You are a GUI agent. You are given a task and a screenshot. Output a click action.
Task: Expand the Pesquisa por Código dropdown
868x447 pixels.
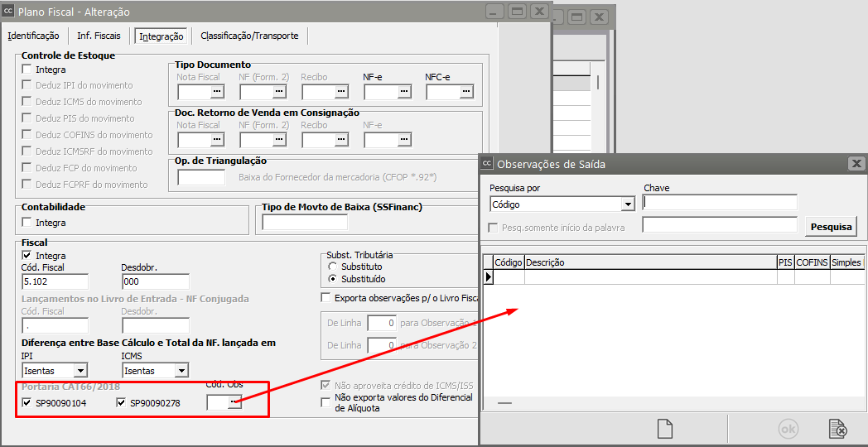pyautogui.click(x=628, y=204)
